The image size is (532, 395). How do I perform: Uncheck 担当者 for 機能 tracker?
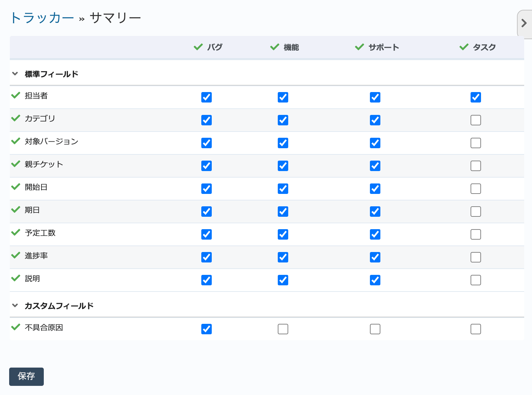[x=283, y=97]
